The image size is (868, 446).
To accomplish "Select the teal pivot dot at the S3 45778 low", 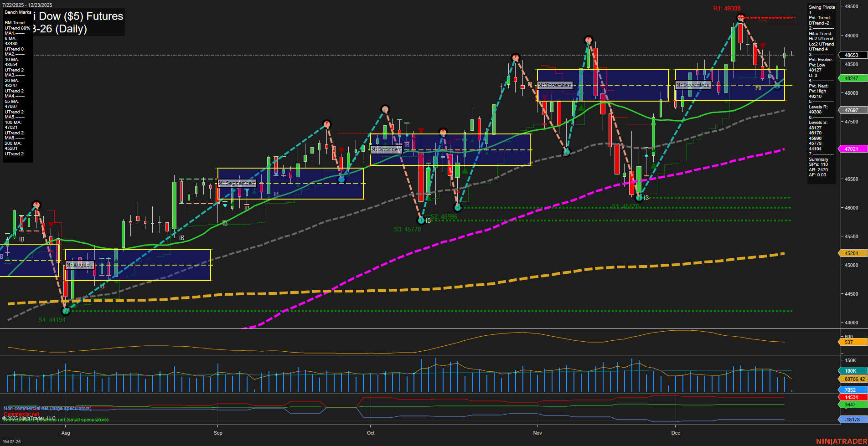I will (420, 220).
